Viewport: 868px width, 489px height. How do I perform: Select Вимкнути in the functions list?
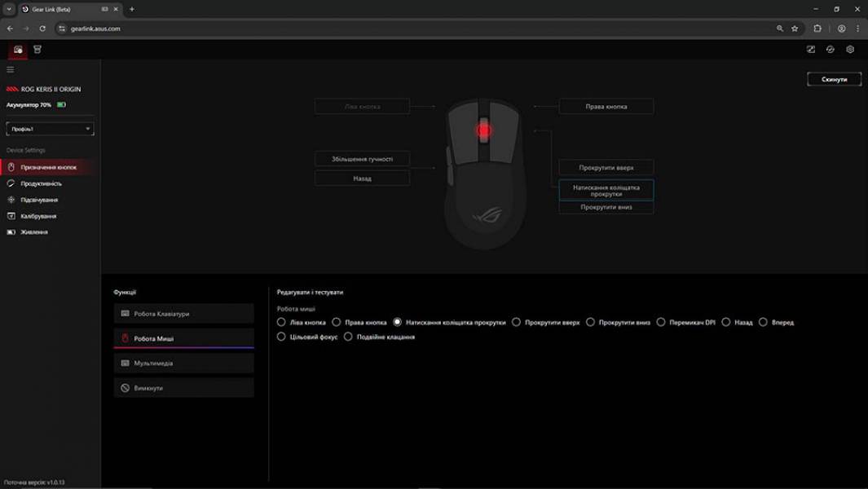(x=183, y=387)
